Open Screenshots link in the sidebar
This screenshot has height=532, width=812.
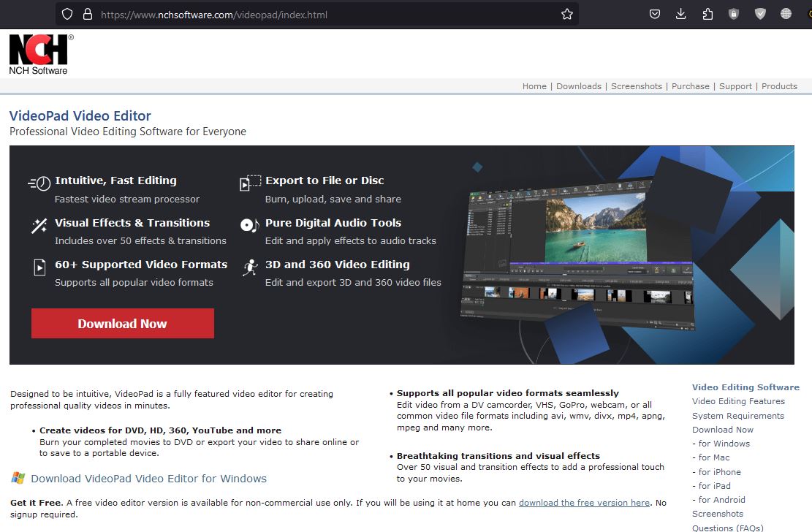(x=718, y=513)
